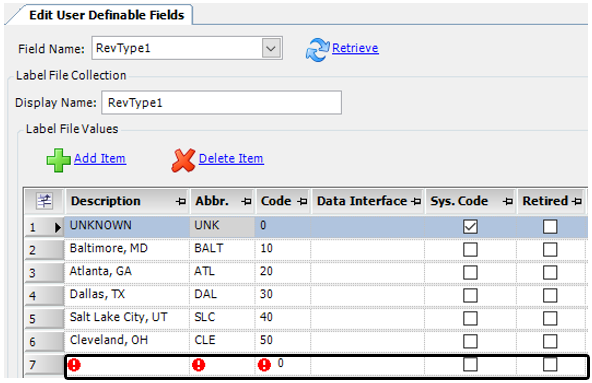Viewport: 592px width, 383px height.
Task: Pin the Retired column header
Action: click(x=577, y=202)
